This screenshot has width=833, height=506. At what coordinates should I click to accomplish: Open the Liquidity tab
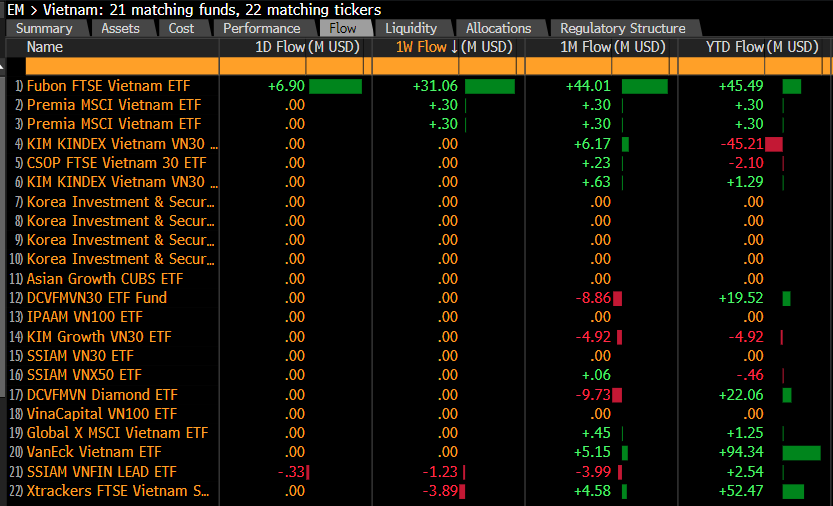(411, 29)
